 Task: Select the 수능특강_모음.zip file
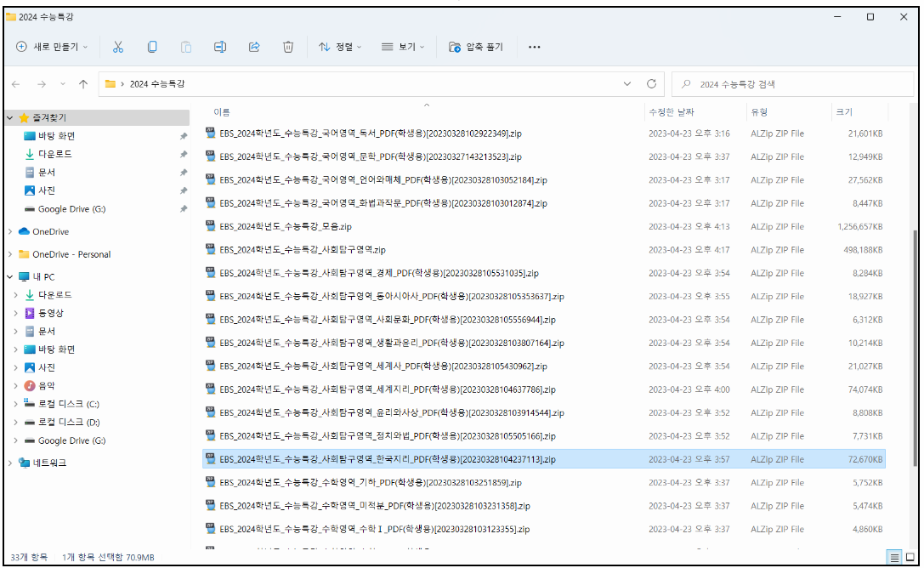pos(286,227)
